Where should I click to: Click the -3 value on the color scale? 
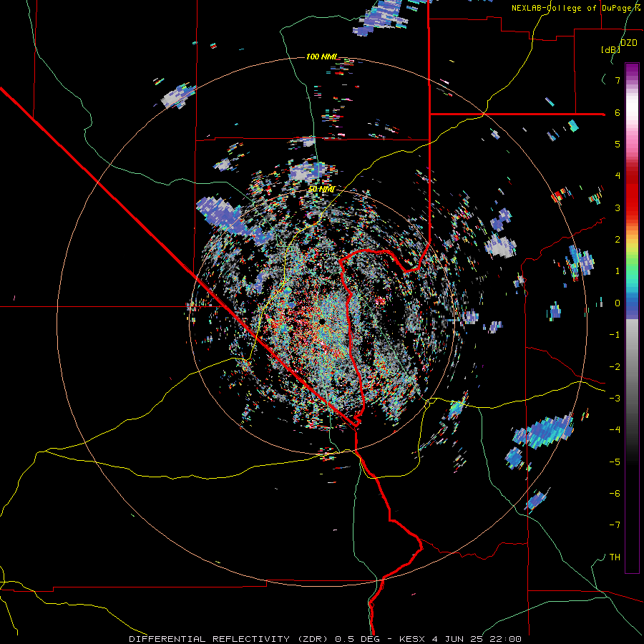(615, 399)
